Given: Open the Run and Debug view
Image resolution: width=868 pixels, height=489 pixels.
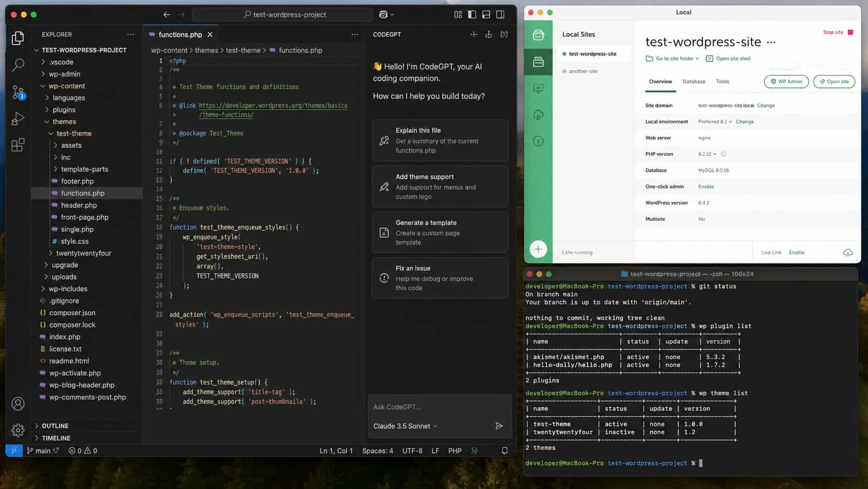Looking at the screenshot, I should pyautogui.click(x=18, y=118).
